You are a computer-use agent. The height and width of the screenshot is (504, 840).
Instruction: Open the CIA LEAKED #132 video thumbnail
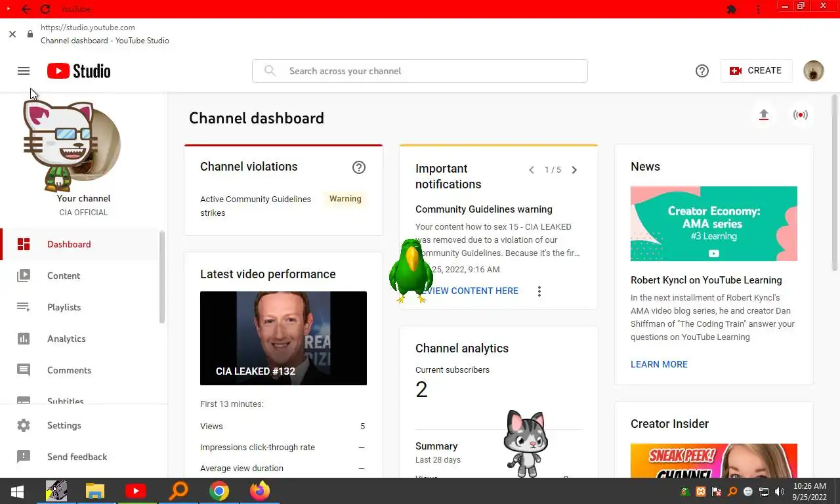[283, 338]
